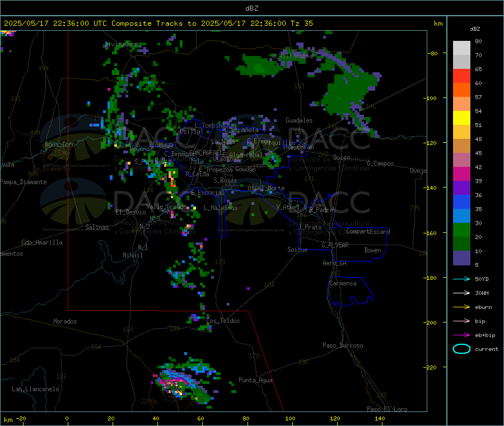The image size is (504, 426).
Task: Click the white 30HM track arrow in legend
Action: pyautogui.click(x=461, y=293)
